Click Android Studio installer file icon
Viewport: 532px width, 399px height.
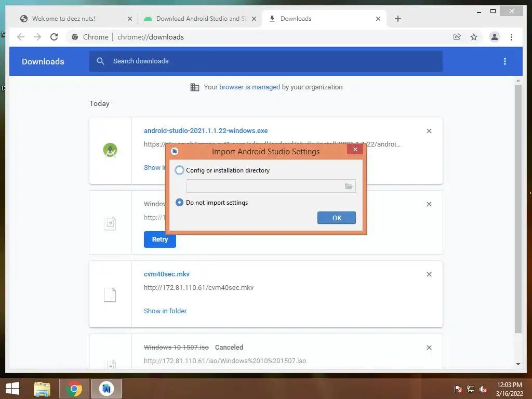[x=110, y=150]
